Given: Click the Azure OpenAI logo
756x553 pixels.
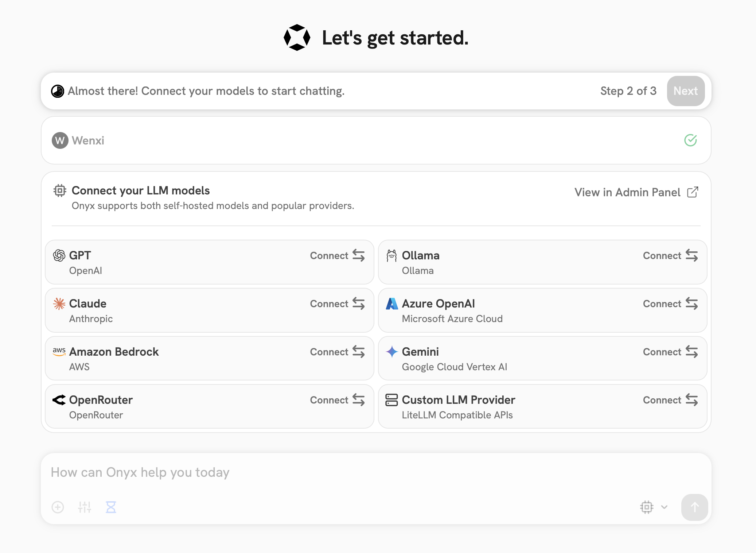Looking at the screenshot, I should pyautogui.click(x=392, y=303).
